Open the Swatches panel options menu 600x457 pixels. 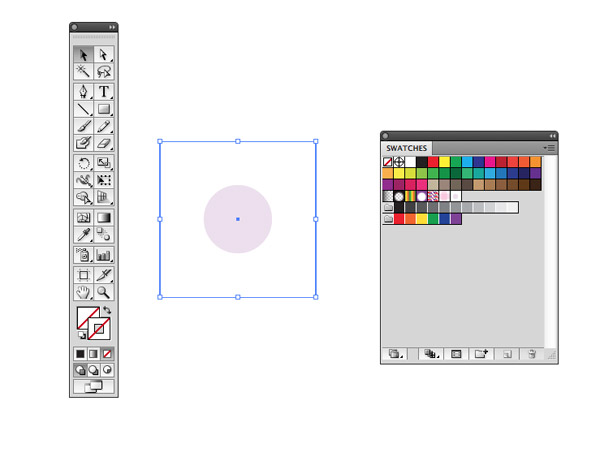pos(549,148)
